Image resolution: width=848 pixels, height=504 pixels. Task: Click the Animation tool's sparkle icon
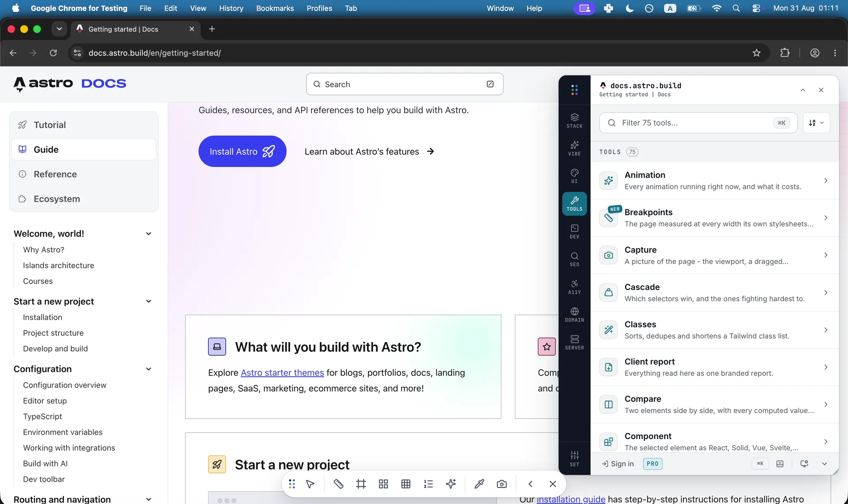point(608,181)
